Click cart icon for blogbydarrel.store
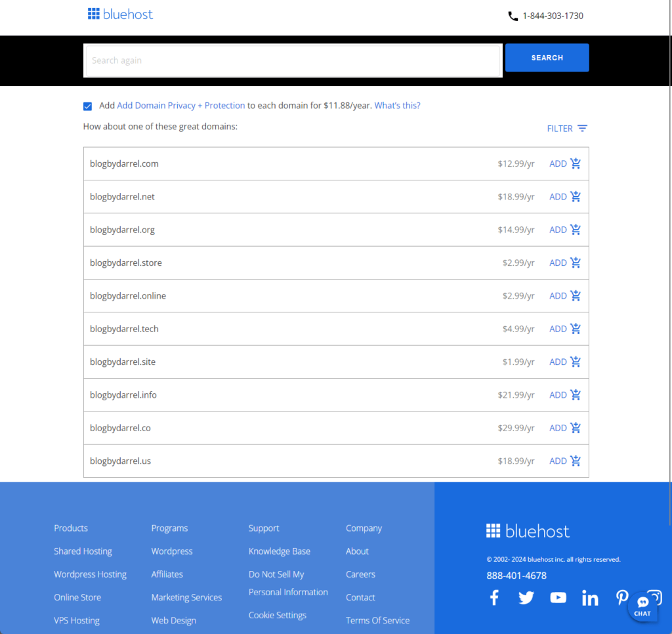Screen dimensions: 672x634 576,263
